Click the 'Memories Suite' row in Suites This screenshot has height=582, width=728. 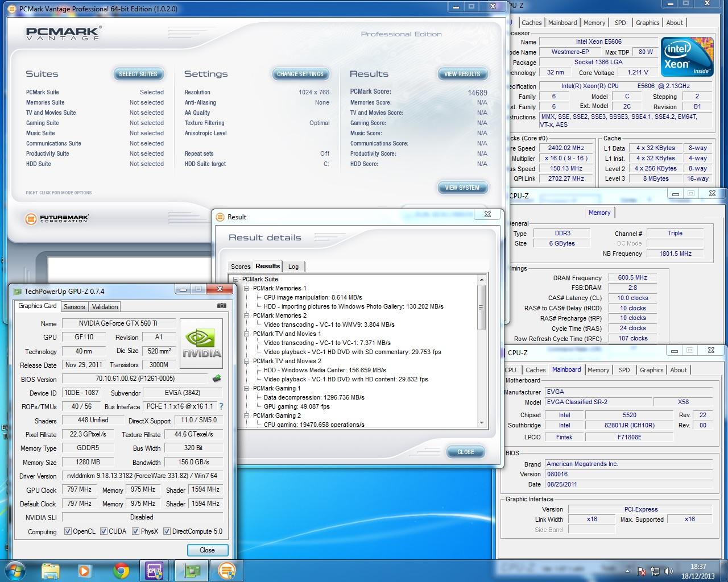(94, 102)
